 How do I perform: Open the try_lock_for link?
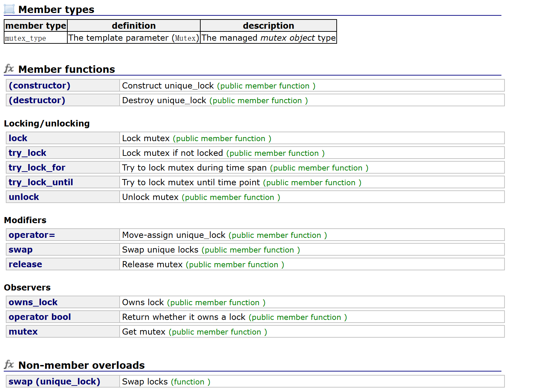click(37, 167)
